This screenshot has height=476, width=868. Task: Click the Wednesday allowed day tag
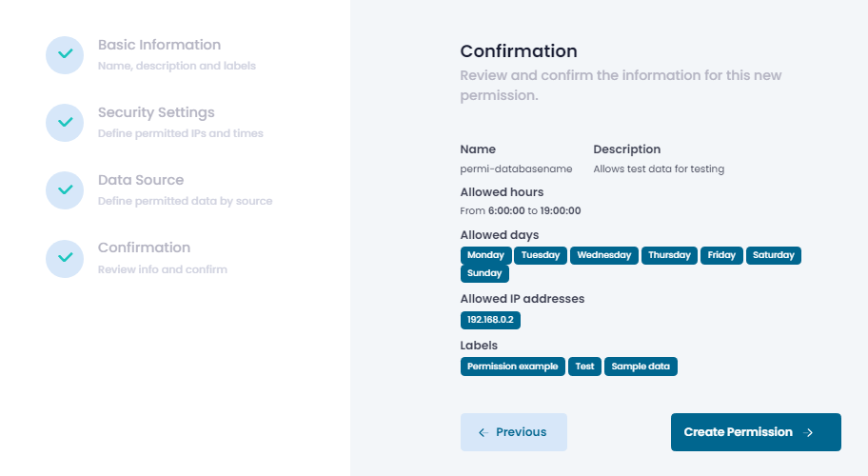tap(604, 255)
